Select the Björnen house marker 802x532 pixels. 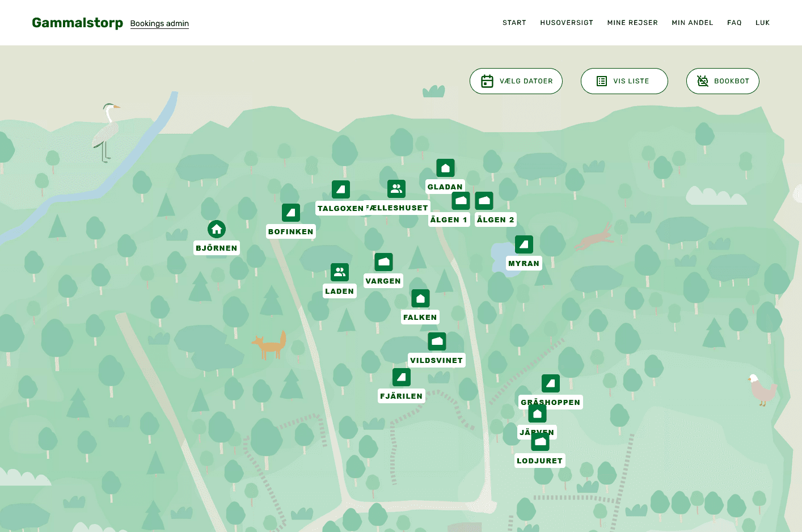(x=217, y=229)
